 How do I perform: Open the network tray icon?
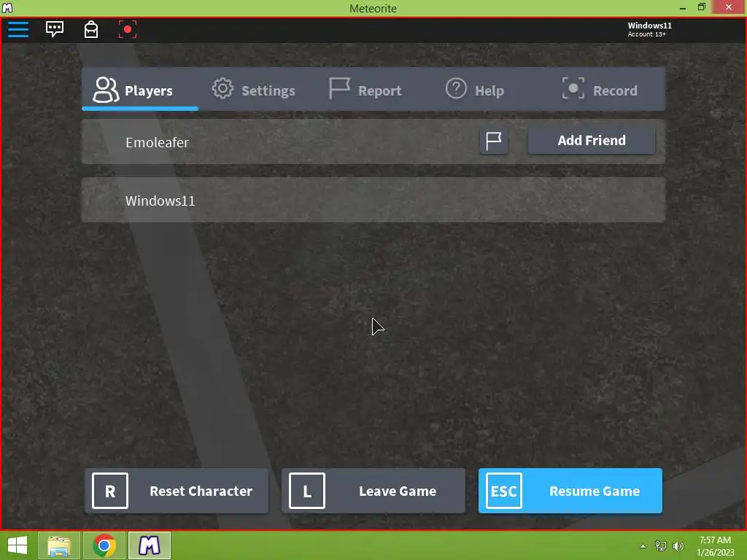pos(661,545)
